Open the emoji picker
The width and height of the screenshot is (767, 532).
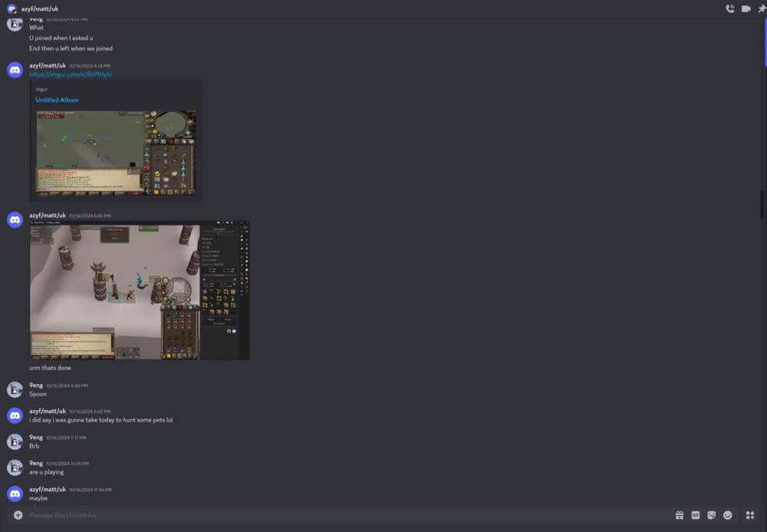pos(728,515)
